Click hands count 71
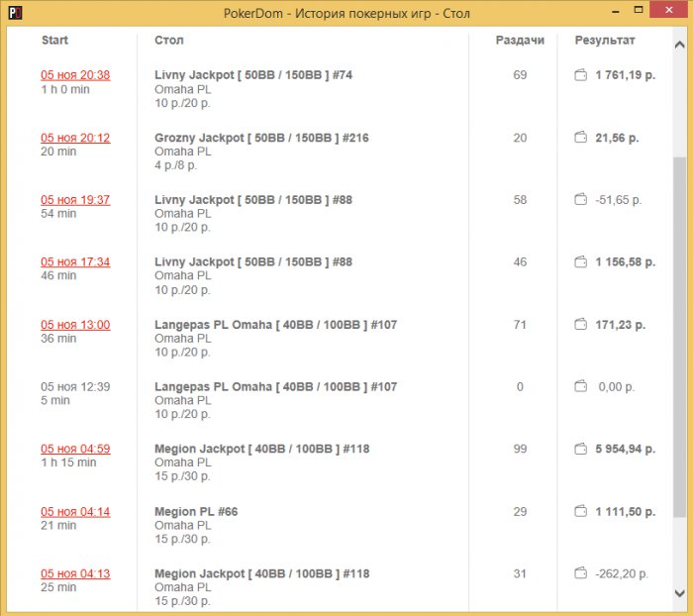The width and height of the screenshot is (693, 616). (520, 325)
